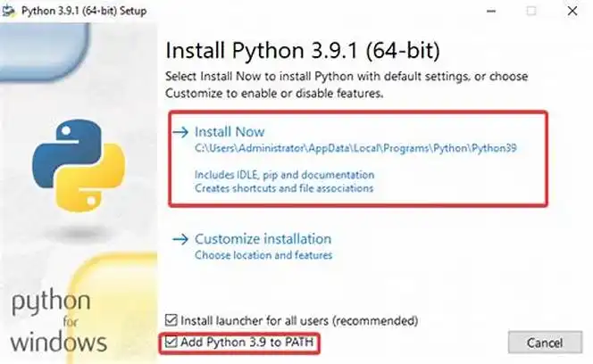The image size is (593, 364).
Task: Open Customize installation option
Action: [x=263, y=239]
